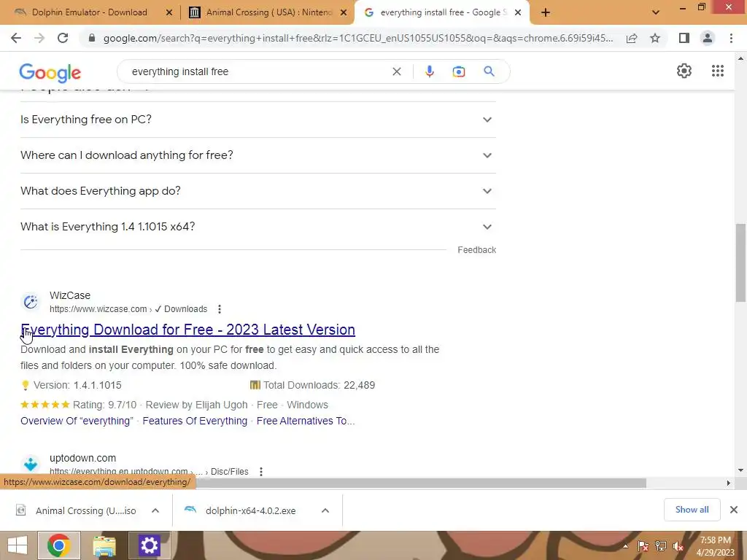
Task: Open Free Alternatives To... sitelink
Action: tap(306, 421)
